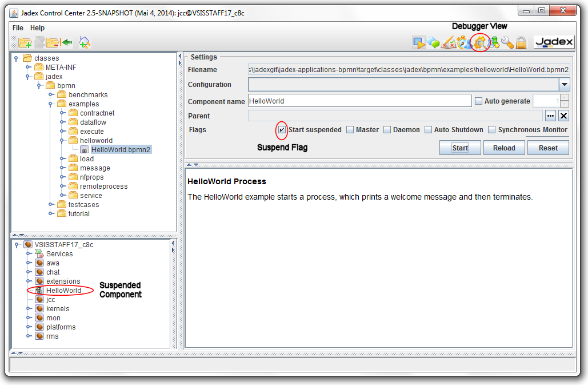The width and height of the screenshot is (588, 385).
Task: Open the Test Center view icon
Action: click(x=449, y=42)
